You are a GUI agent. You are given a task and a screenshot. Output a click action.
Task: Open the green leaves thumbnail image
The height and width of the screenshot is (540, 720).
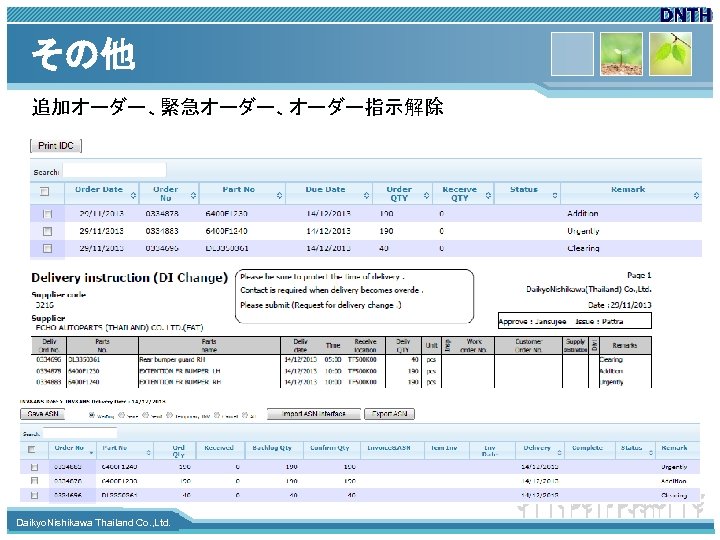(670, 54)
